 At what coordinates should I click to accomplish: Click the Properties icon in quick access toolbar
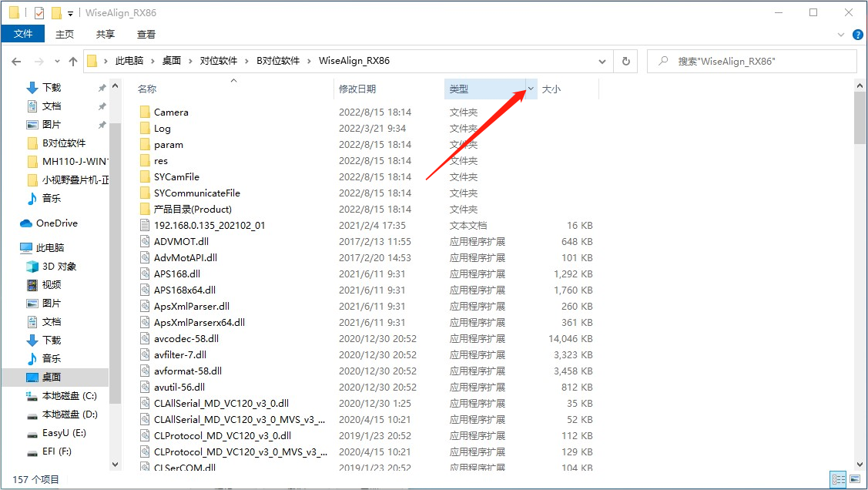pos(39,13)
